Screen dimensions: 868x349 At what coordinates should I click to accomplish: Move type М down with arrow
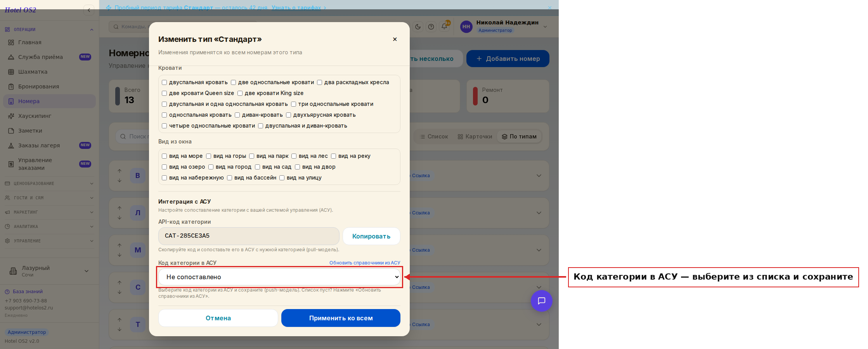(120, 255)
